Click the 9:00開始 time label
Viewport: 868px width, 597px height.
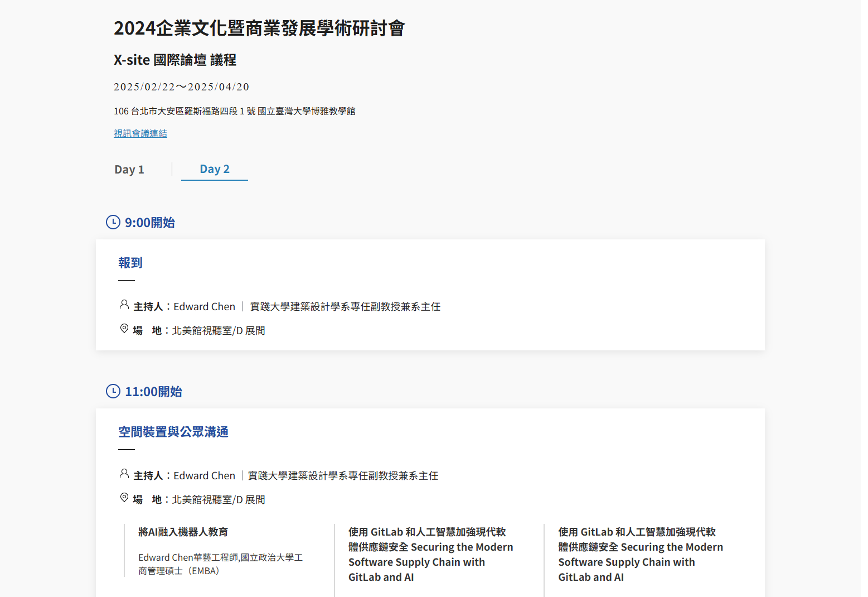(x=150, y=223)
